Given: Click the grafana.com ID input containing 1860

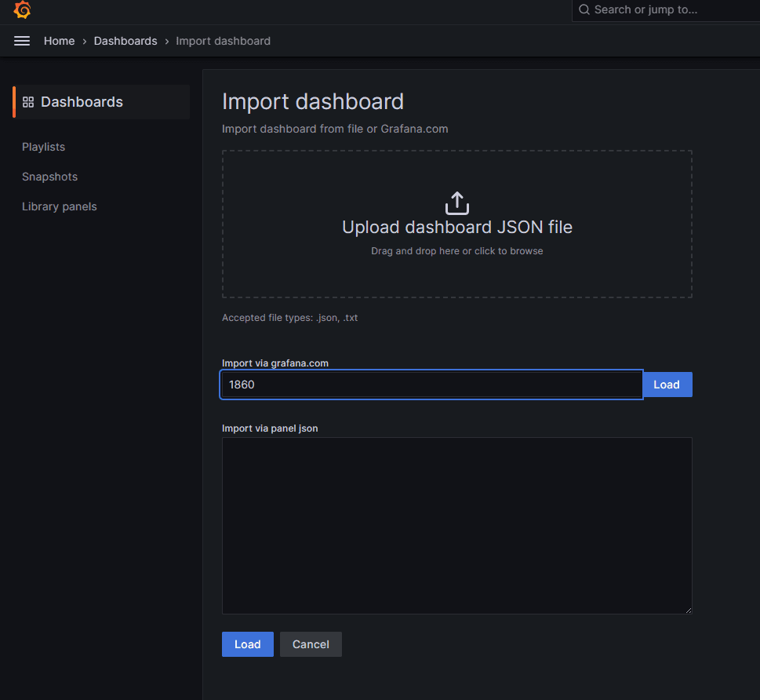Looking at the screenshot, I should (x=432, y=385).
